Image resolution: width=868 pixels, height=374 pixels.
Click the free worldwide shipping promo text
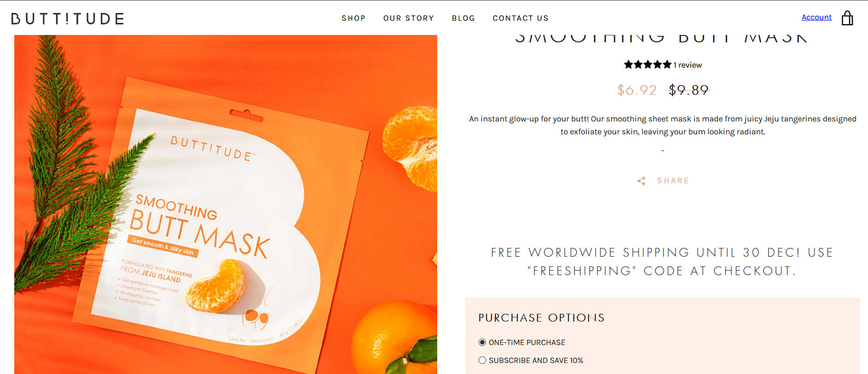[662, 261]
